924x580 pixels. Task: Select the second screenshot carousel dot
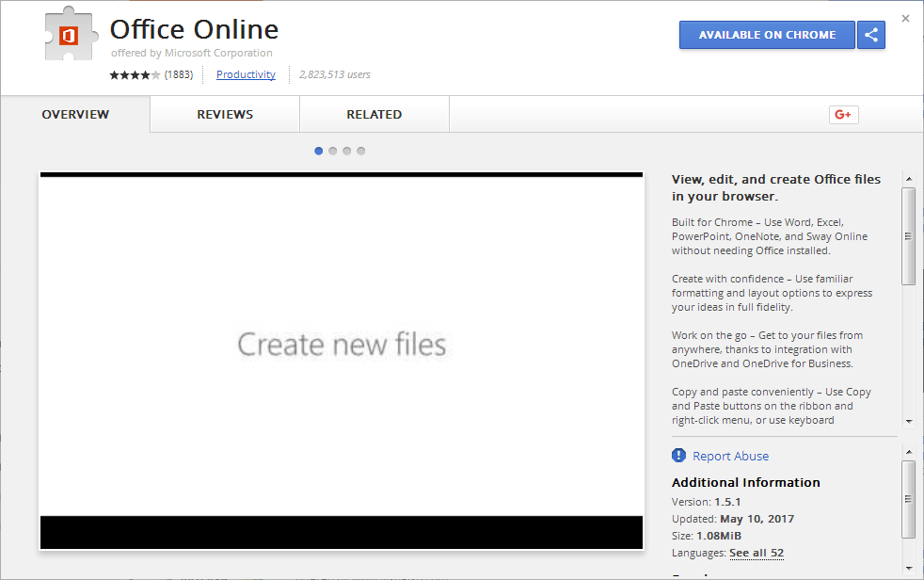[333, 151]
